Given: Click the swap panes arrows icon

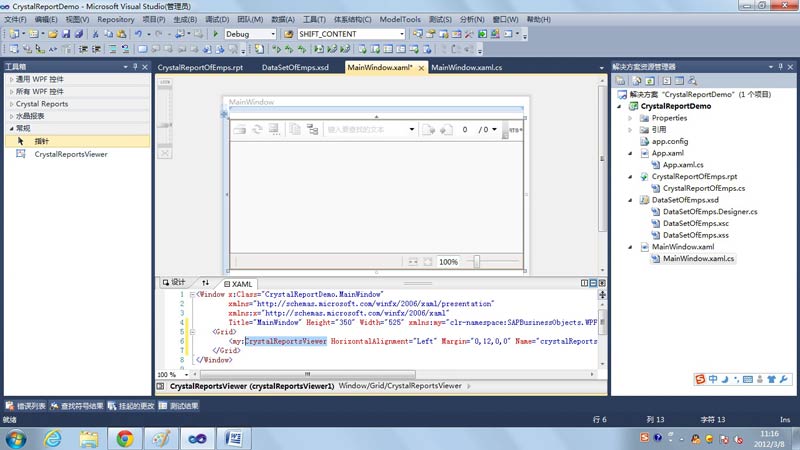Looking at the screenshot, I should [205, 283].
